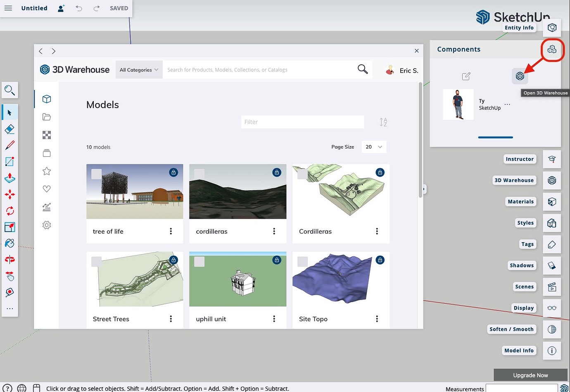Open 3D Warehouse settings gear
The width and height of the screenshot is (570, 392).
(x=46, y=225)
